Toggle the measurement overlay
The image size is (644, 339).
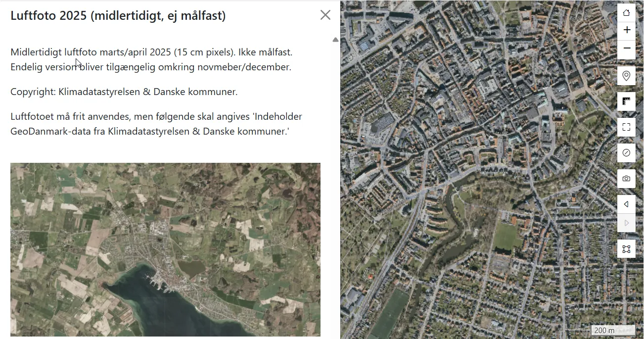tap(626, 101)
